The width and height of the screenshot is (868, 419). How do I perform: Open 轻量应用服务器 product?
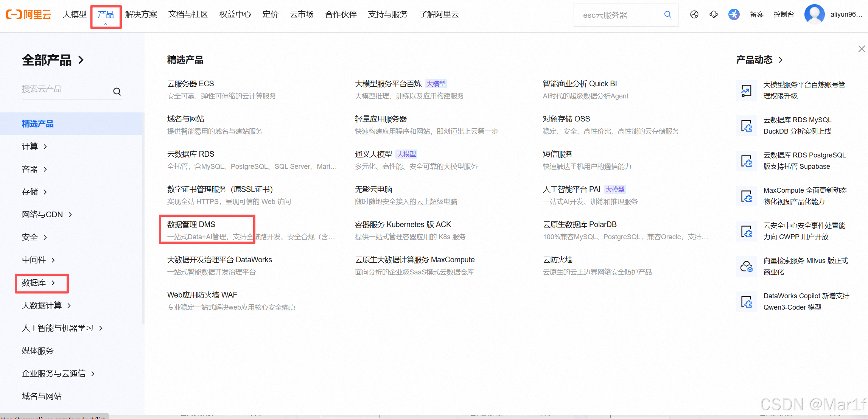coord(381,119)
